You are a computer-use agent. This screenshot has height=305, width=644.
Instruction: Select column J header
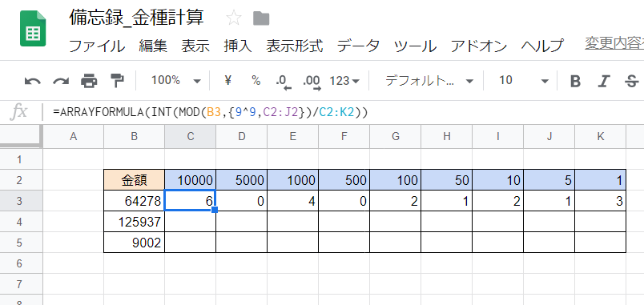pos(549,137)
